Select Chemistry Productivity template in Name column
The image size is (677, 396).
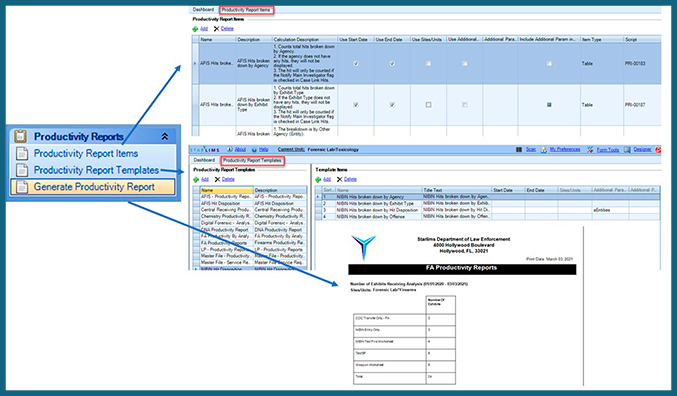point(226,216)
